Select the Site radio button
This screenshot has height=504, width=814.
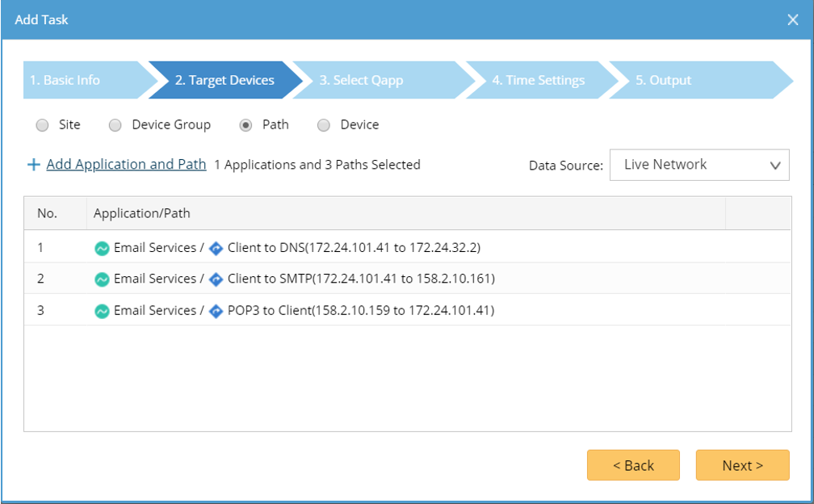[42, 125]
